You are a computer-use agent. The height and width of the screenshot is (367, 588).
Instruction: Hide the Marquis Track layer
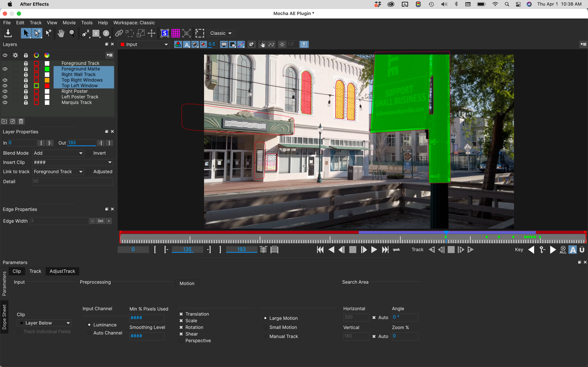point(5,102)
